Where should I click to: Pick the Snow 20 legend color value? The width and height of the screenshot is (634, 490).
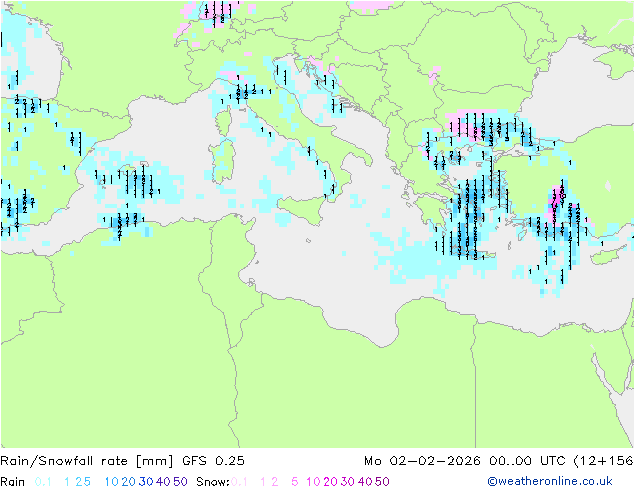330,482
